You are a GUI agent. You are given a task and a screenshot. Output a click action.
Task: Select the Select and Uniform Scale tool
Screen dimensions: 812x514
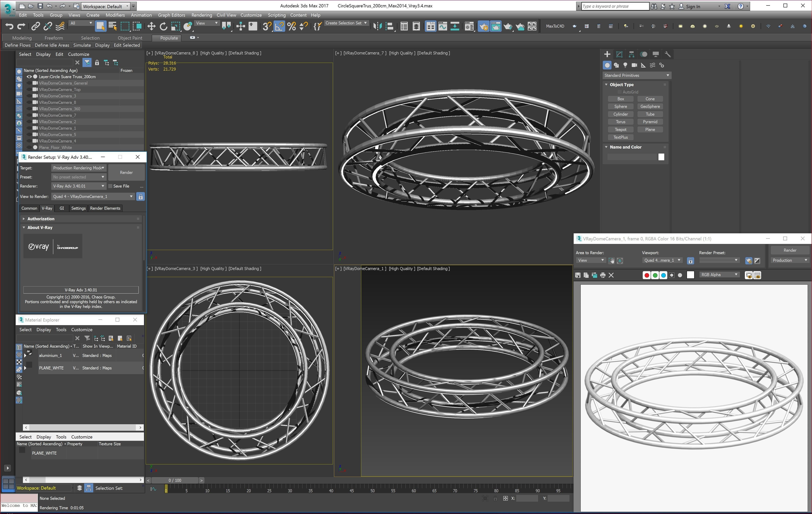(175, 26)
